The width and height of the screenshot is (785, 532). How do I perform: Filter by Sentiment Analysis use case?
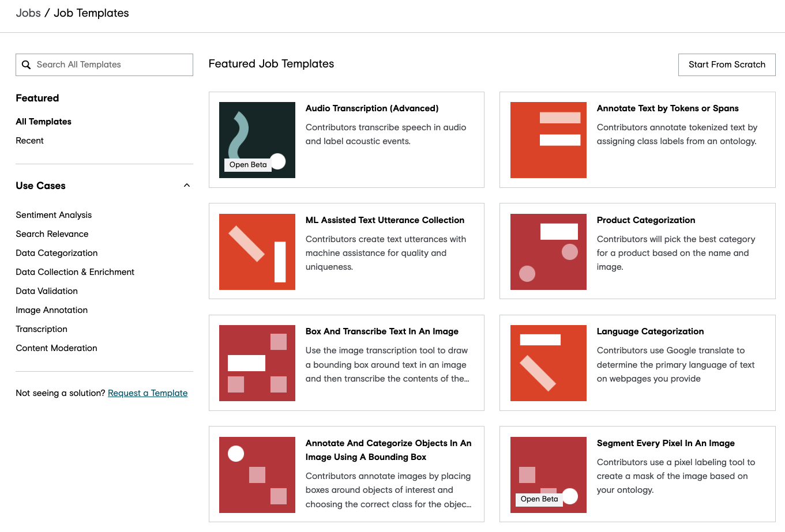tap(54, 215)
